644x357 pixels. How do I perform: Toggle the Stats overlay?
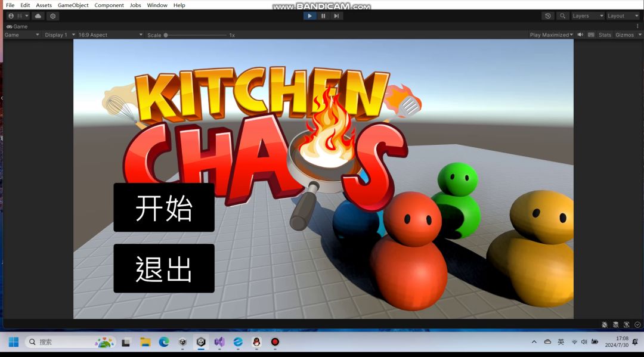[605, 35]
